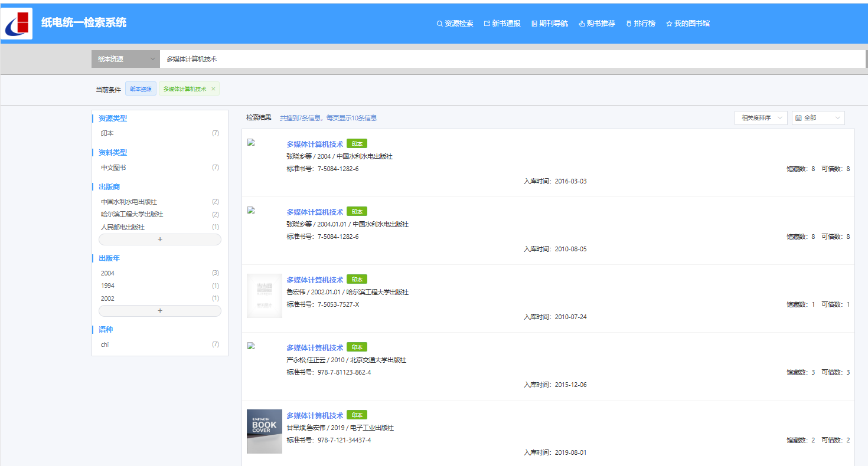Filter by publication year 2004

tap(107, 273)
